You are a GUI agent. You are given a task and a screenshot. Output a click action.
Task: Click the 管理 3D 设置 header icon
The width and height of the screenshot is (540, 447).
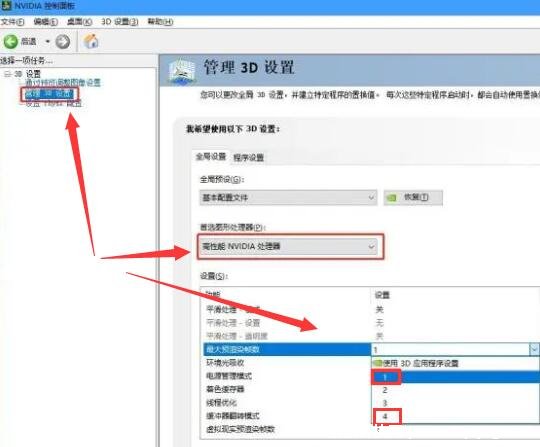[181, 71]
